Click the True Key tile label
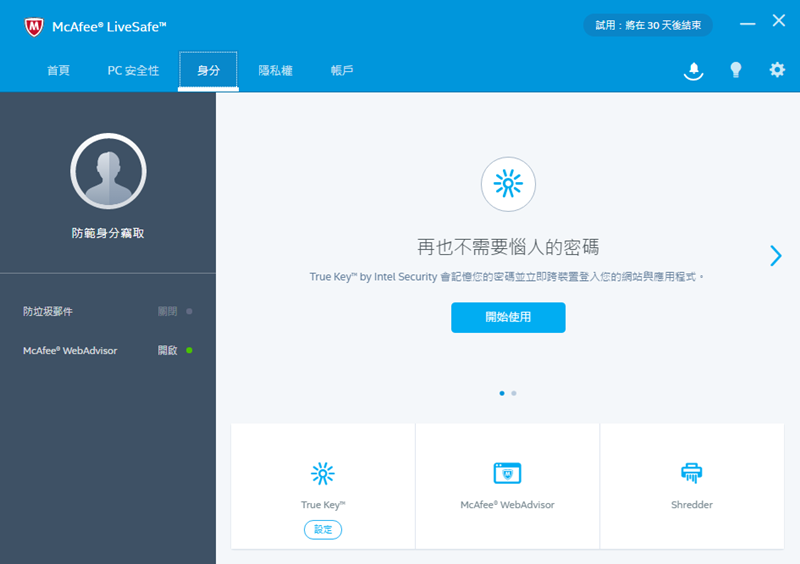 click(323, 505)
